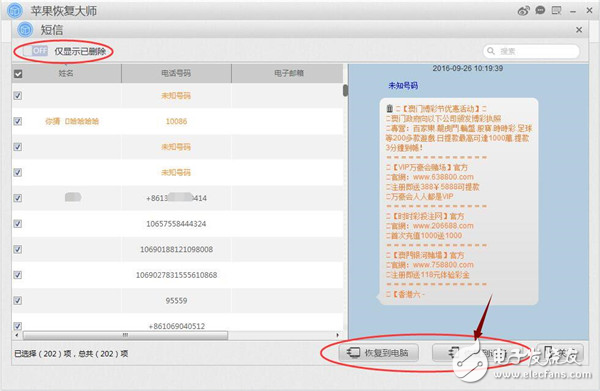This screenshot has height=391, width=600.
Task: Select the 10657558444324 number cell
Action: 176,224
